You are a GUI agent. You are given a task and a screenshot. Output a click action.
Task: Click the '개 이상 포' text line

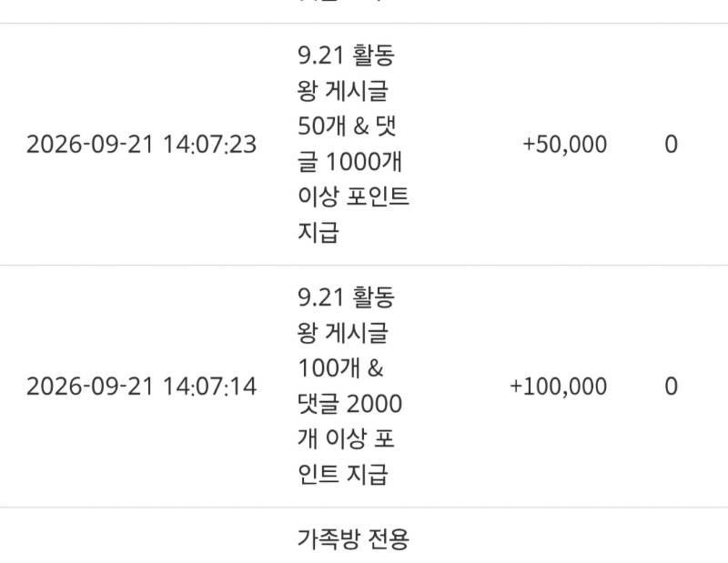346,438
